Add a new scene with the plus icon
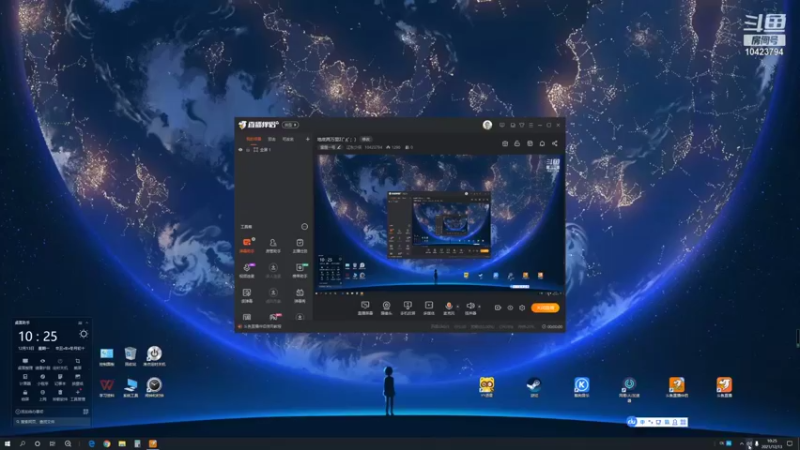 coord(308,139)
